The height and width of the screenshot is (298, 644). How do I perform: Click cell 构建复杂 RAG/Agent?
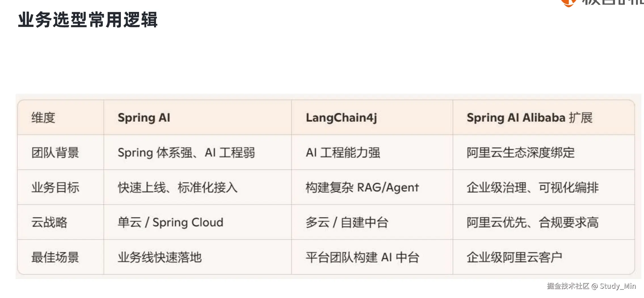[x=362, y=188]
